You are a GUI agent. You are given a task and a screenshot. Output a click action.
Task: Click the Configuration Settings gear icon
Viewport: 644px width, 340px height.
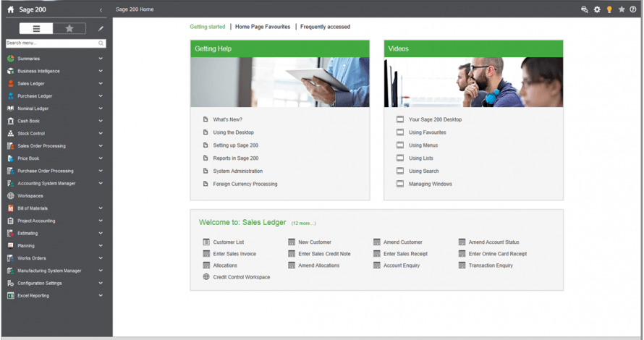click(x=11, y=284)
